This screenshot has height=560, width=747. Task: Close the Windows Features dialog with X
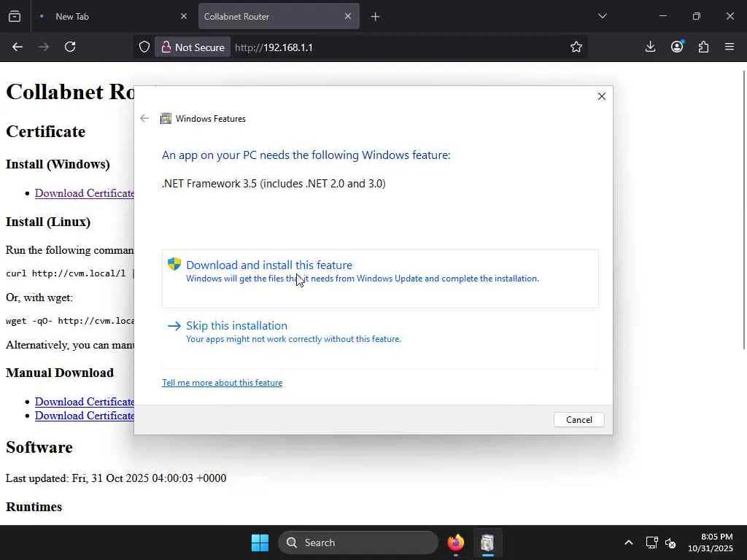[x=602, y=97]
